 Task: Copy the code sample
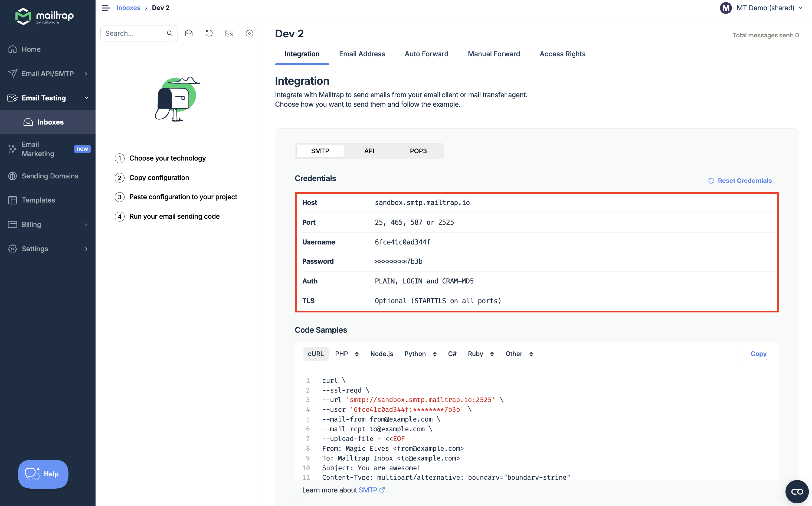tap(758, 354)
